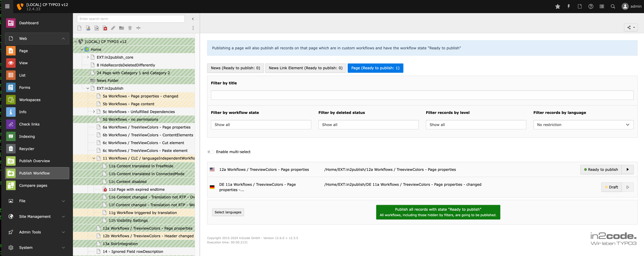The width and height of the screenshot is (644, 256).
Task: Collapse the page tree panel
Action: [x=193, y=19]
